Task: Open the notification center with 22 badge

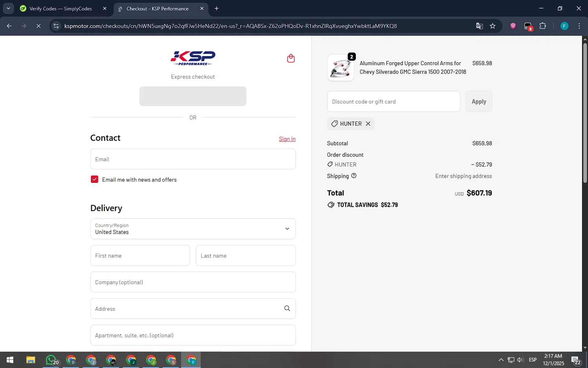Action: [575, 360]
